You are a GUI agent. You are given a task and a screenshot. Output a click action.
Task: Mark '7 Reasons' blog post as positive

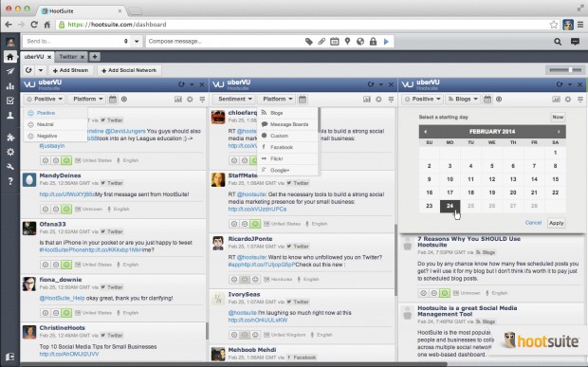coord(445,293)
